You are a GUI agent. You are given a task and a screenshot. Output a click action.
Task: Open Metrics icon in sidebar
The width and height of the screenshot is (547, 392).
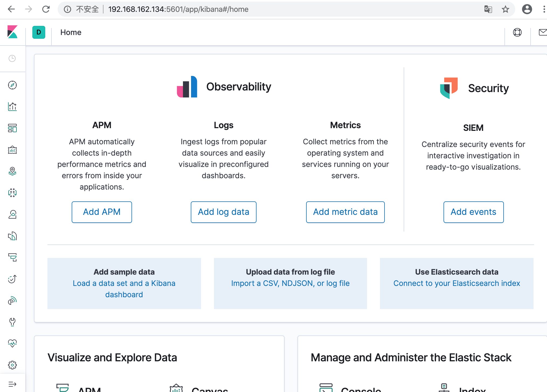tap(12, 214)
